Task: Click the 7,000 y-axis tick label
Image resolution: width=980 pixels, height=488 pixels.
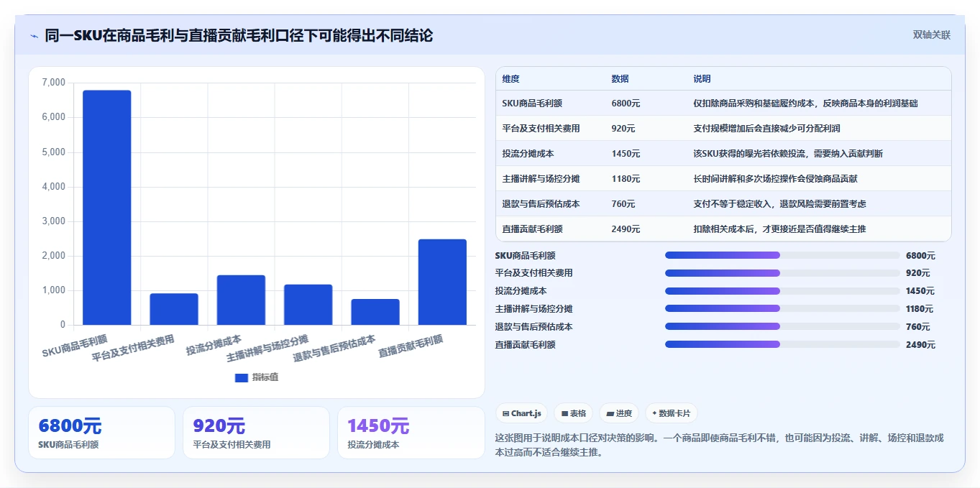Action: coord(54,83)
